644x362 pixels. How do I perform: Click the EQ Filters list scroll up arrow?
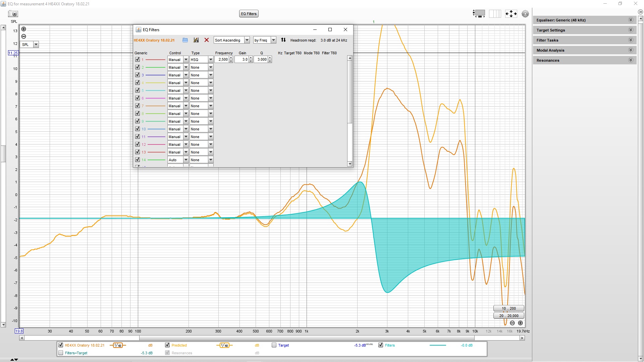350,58
